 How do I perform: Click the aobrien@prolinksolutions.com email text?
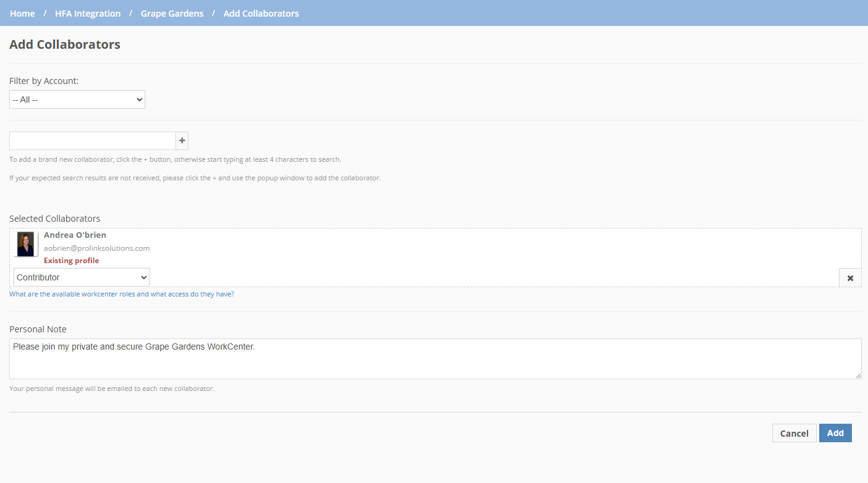click(96, 248)
